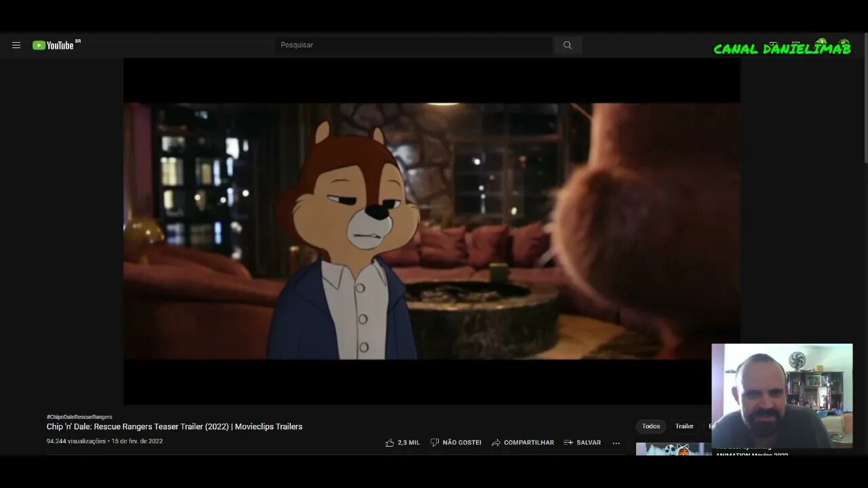Screen dimensions: 868x488
Task: Open the three-dot more actions menu
Action: 616,443
